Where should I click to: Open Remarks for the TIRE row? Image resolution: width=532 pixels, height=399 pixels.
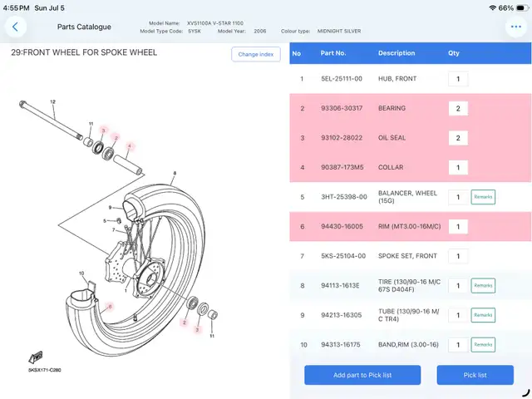click(x=483, y=285)
